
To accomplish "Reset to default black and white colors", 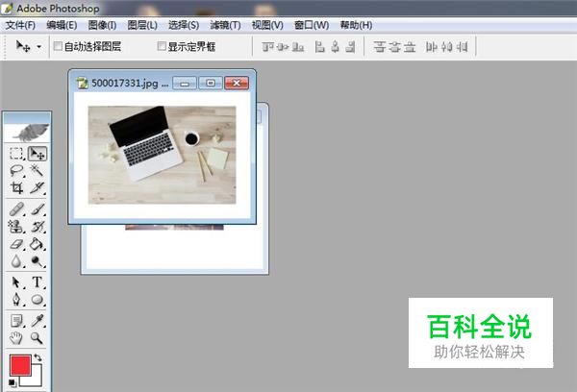I will click(13, 382).
